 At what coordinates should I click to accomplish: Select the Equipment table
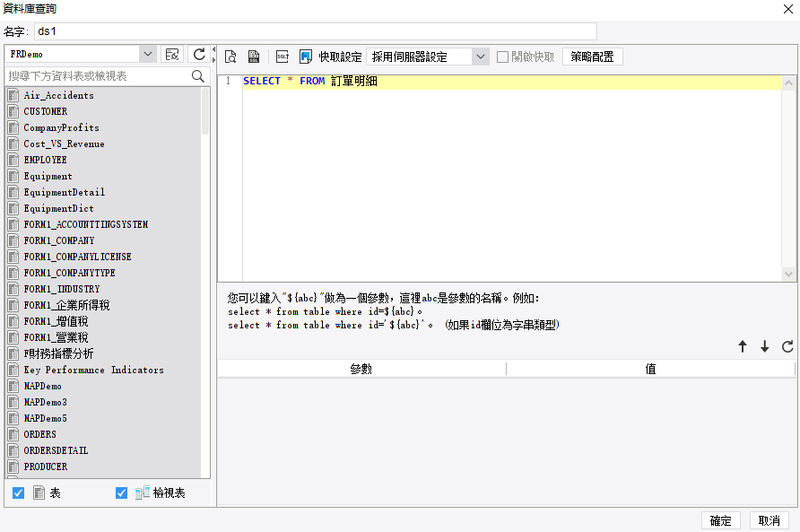48,176
